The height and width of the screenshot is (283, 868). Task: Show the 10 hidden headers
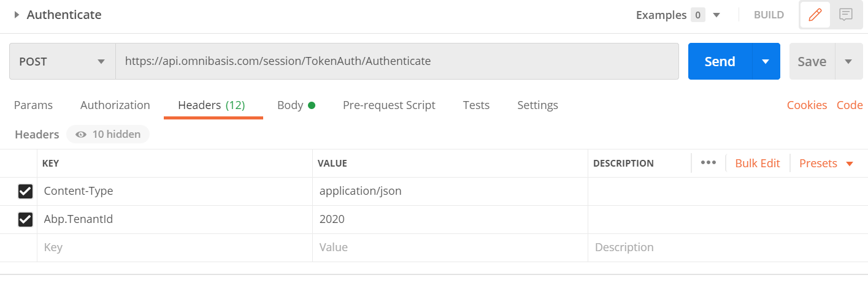pyautogui.click(x=108, y=134)
